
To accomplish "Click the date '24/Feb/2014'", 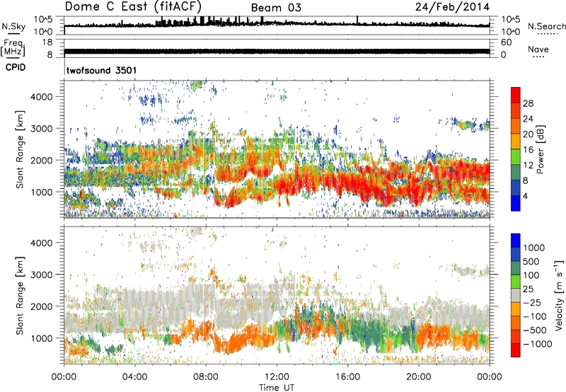I will [452, 7].
